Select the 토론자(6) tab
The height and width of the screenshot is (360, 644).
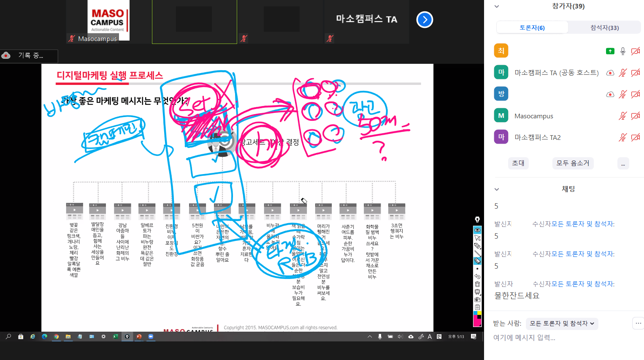tap(532, 28)
